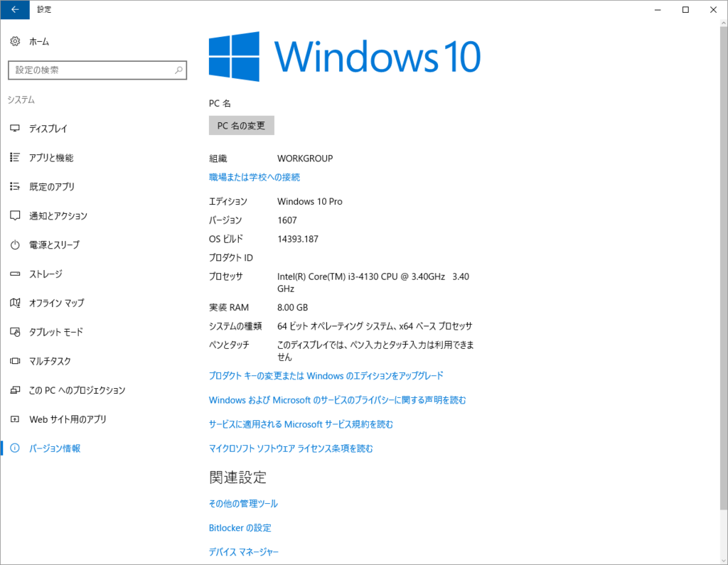Click プロダクト キーの変更 upgrade link
This screenshot has height=565, width=728.
pyautogui.click(x=326, y=375)
